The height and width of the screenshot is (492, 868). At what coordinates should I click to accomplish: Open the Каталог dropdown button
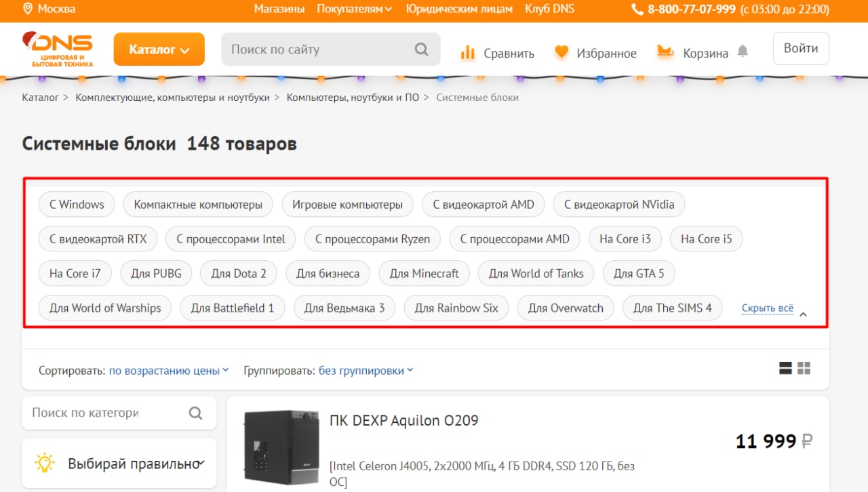[x=159, y=49]
